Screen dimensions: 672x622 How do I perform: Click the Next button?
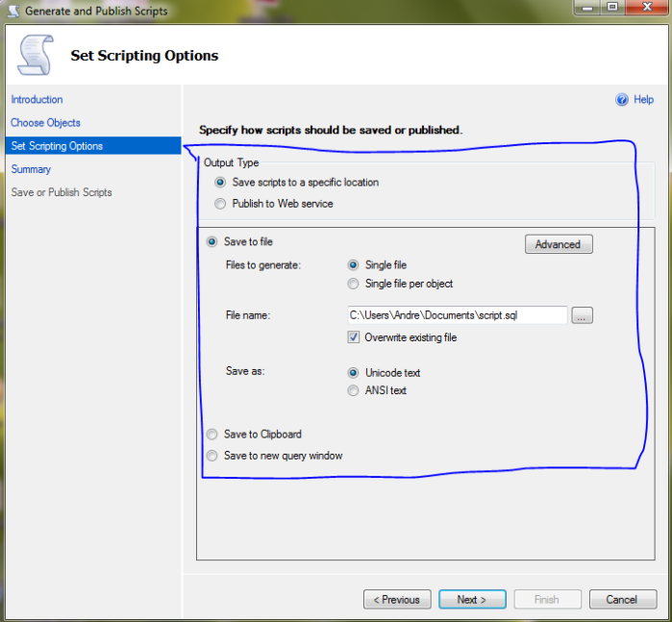(472, 600)
